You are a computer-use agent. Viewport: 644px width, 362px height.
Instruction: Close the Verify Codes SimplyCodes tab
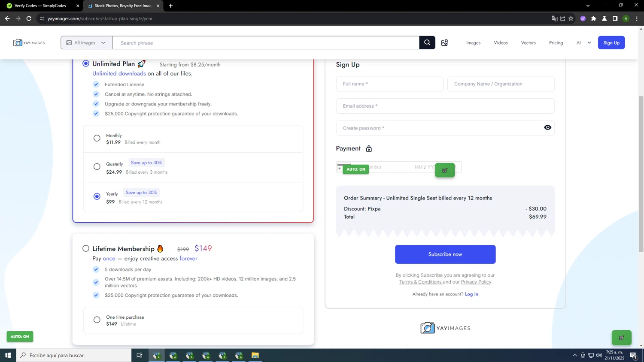(78, 6)
